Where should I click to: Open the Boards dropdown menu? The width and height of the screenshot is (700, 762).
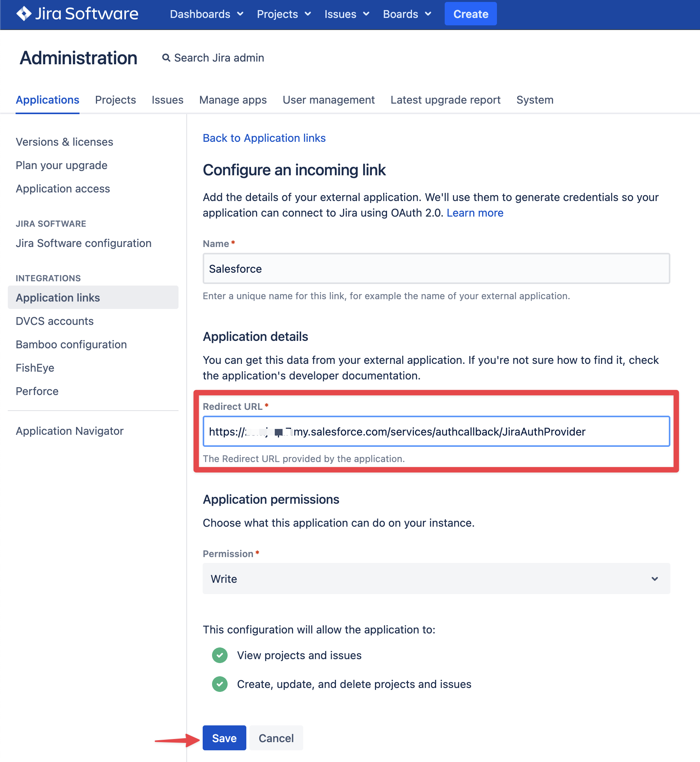click(407, 14)
